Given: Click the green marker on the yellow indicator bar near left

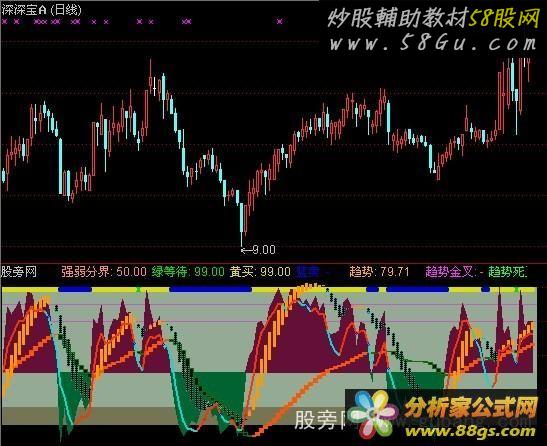Looking at the screenshot, I should 138,289.
